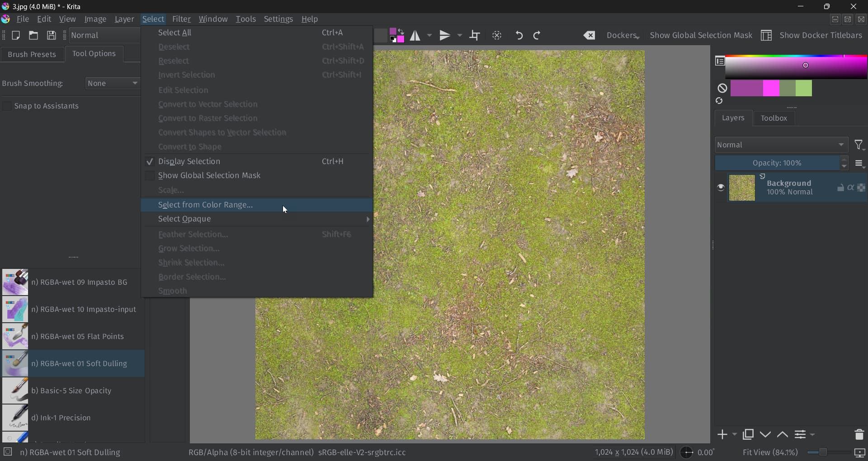Choose Select from Color Range menu item
The image size is (868, 461).
(x=206, y=205)
